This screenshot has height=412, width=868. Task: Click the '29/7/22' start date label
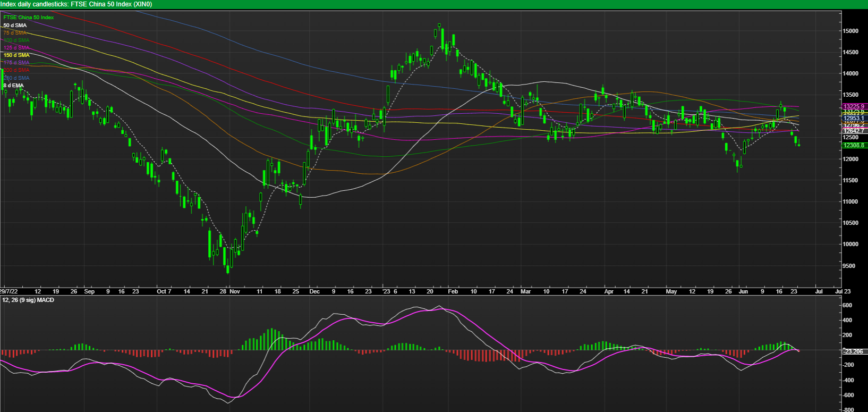tap(9, 291)
